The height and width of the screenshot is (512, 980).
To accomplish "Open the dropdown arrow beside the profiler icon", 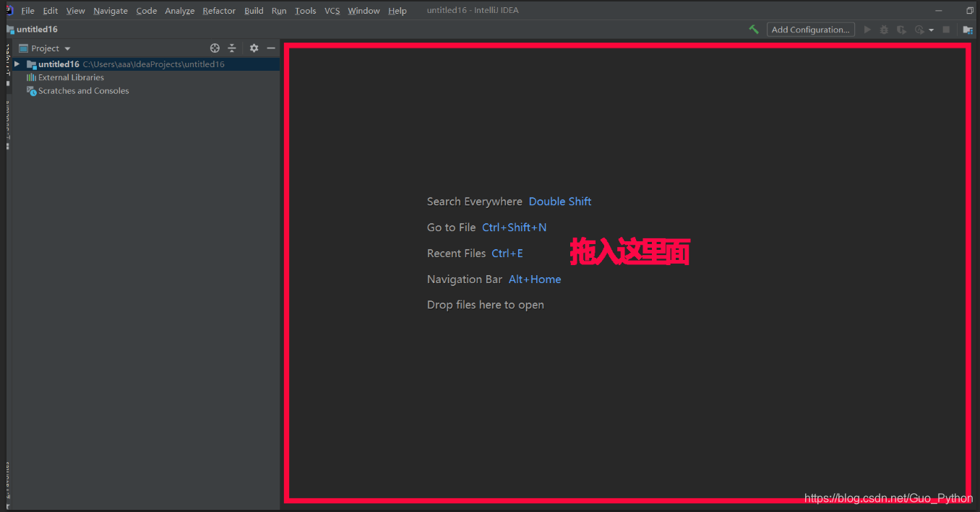I will click(931, 30).
